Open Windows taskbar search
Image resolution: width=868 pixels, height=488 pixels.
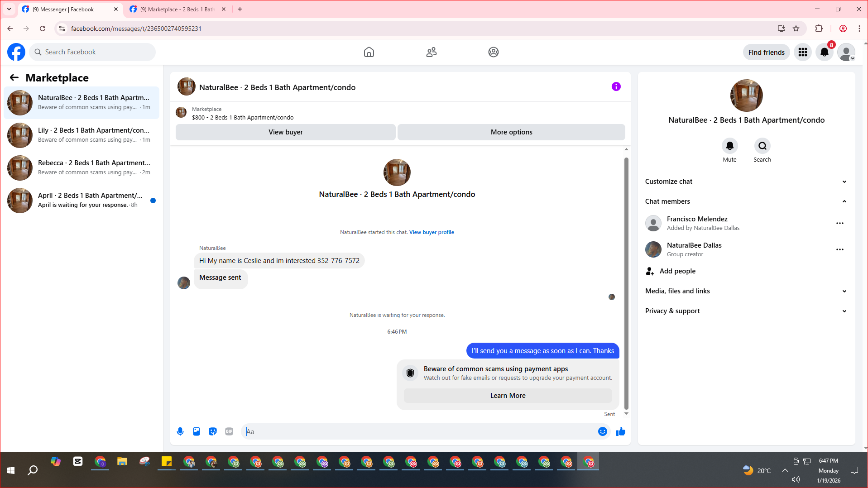coord(33,470)
